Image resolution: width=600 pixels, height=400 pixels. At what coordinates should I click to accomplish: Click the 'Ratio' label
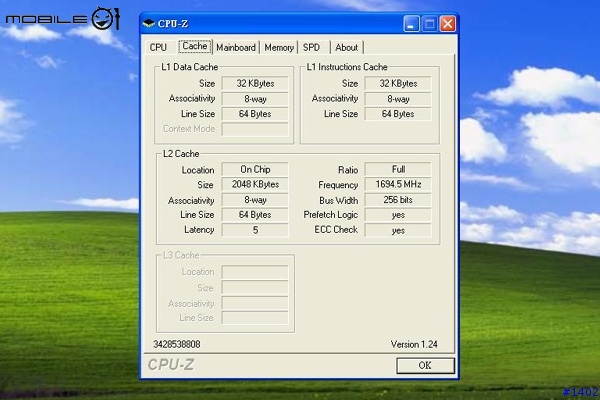(x=348, y=170)
